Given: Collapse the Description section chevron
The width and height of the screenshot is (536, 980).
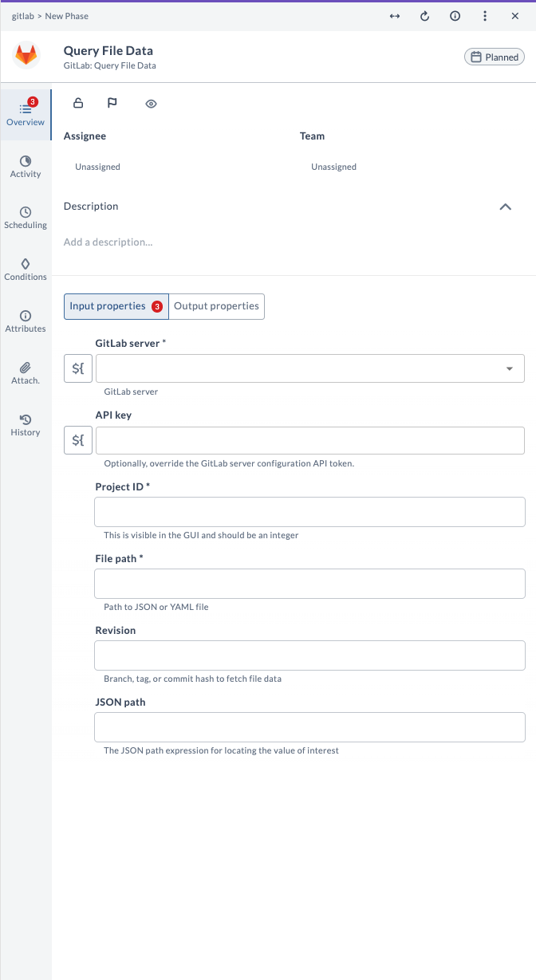Looking at the screenshot, I should (505, 207).
